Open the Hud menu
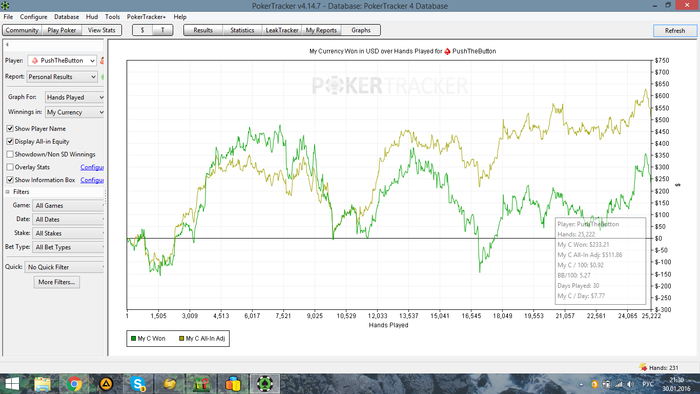This screenshot has height=394, width=700. click(92, 17)
